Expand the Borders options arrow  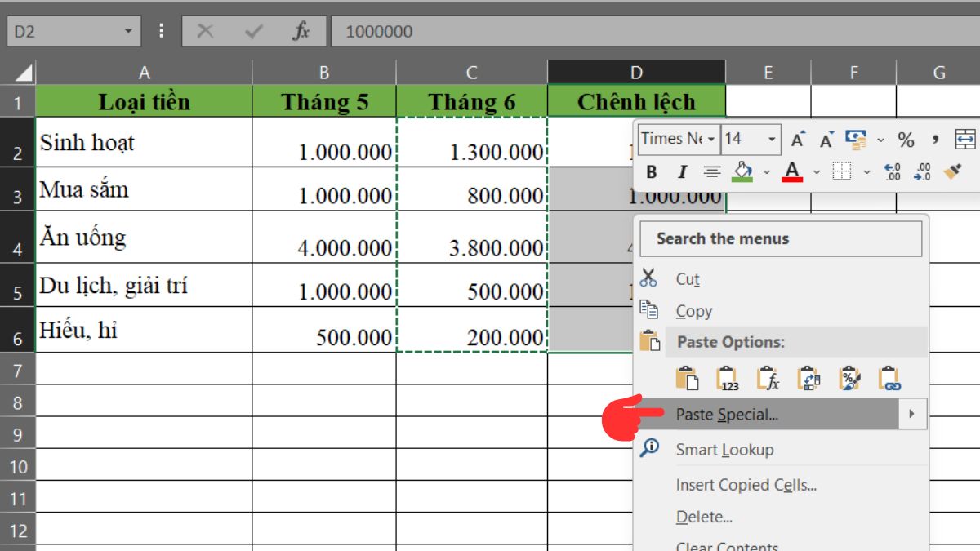pos(866,172)
